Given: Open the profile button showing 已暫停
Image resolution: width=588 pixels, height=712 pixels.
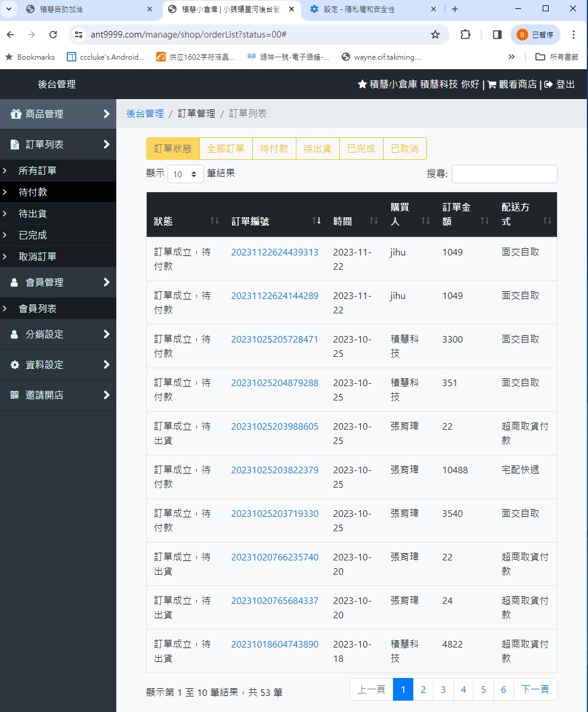Looking at the screenshot, I should pos(536,35).
